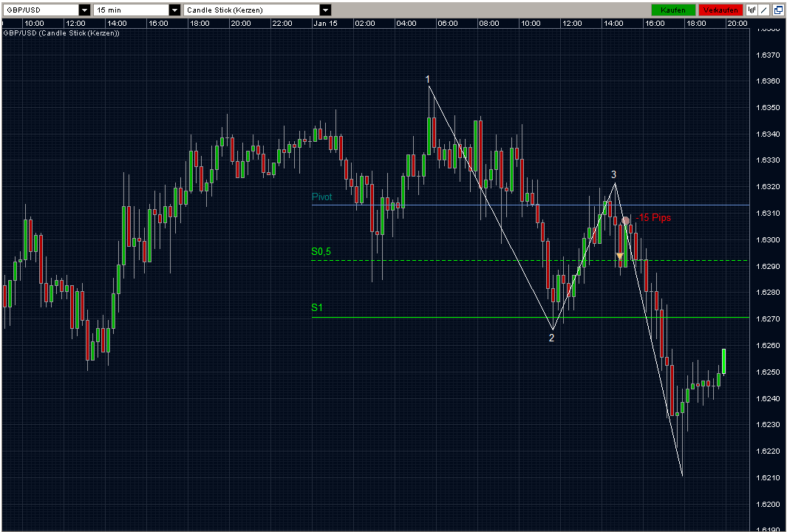Click the Pivot line label
Screen dimensions: 787x532
tap(321, 197)
